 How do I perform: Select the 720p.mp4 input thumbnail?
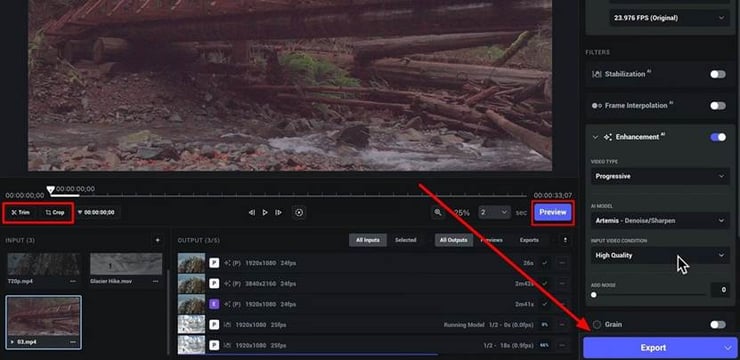[43, 264]
